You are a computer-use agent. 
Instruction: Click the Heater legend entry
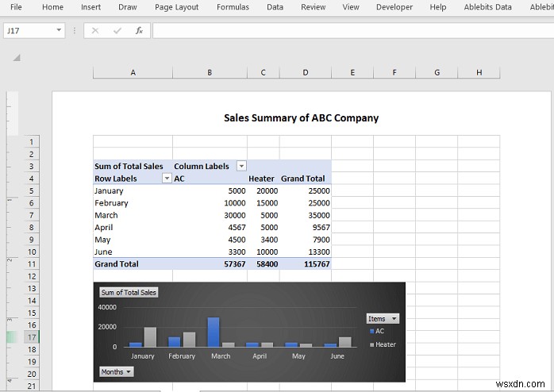click(383, 344)
